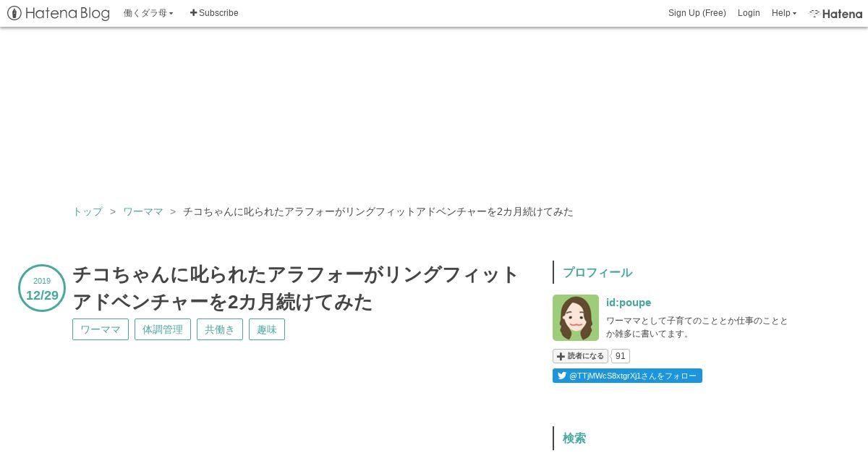The height and width of the screenshot is (456, 868).
Task: Select the 趣味 tag
Action: click(267, 329)
